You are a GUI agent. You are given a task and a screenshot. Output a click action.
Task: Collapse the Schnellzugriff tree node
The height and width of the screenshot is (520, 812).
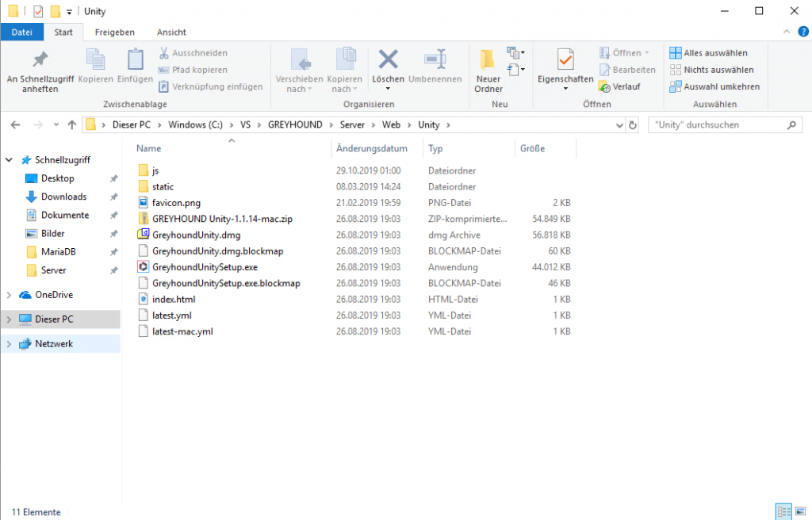pyautogui.click(x=9, y=160)
